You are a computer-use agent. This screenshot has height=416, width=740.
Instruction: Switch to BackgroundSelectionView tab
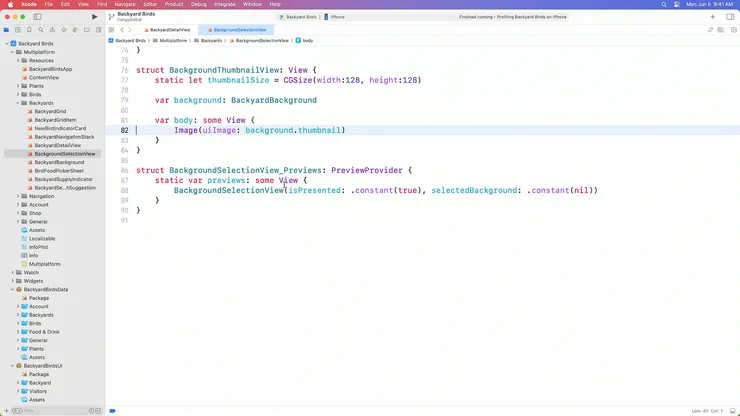(x=236, y=30)
